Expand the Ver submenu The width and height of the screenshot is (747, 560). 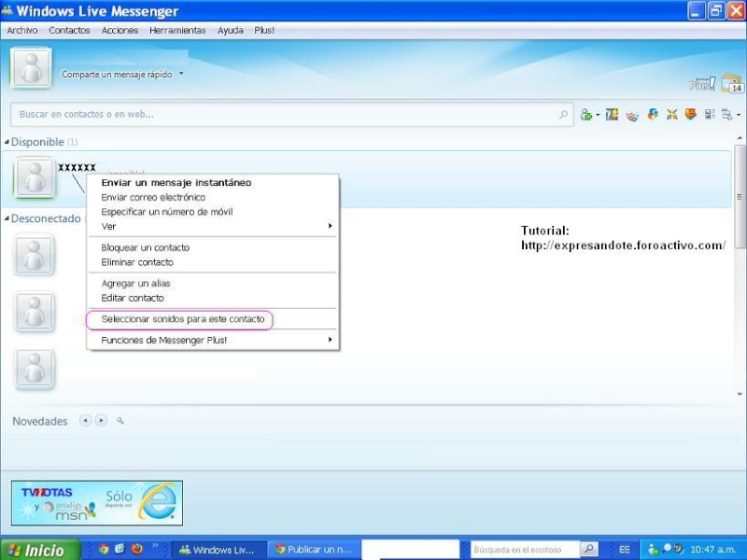pyautogui.click(x=213, y=226)
